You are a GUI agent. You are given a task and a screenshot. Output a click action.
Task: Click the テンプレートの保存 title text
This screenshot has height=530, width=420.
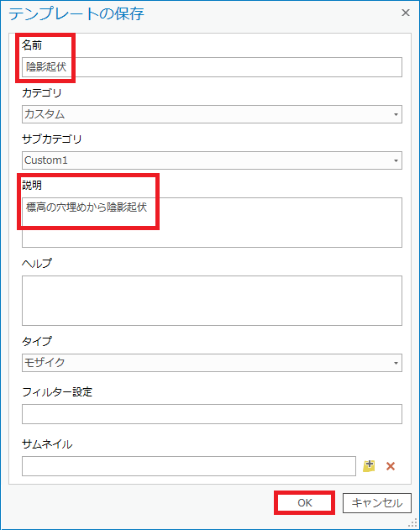coord(76,13)
